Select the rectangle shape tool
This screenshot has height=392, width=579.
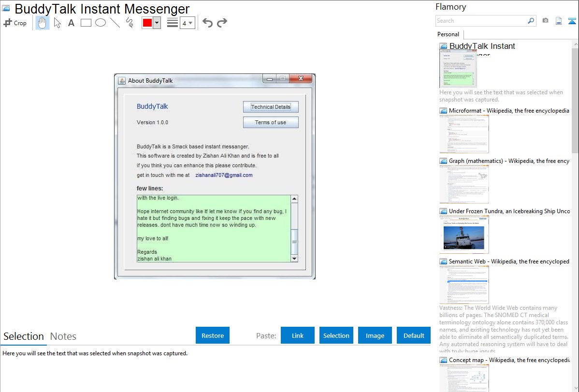tap(86, 23)
